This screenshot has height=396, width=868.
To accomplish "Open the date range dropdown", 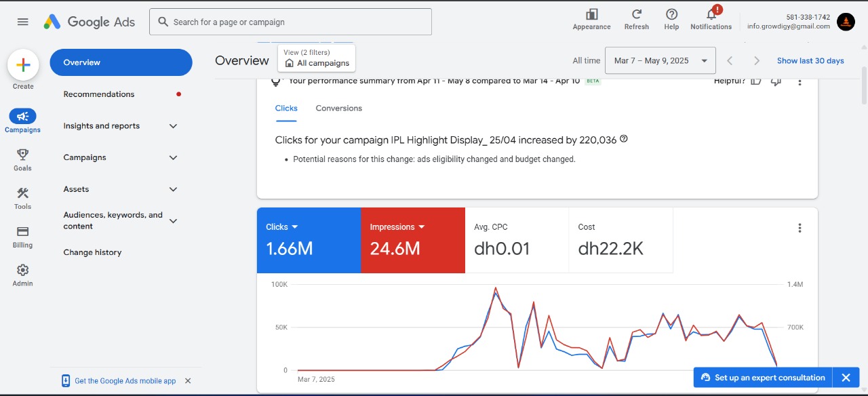I will 660,61.
